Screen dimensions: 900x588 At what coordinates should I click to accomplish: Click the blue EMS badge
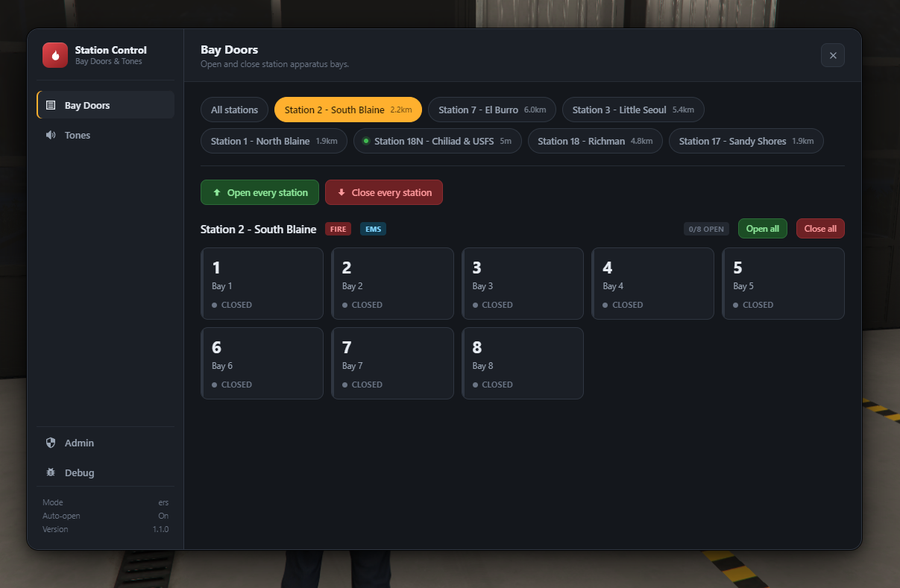tap(373, 229)
